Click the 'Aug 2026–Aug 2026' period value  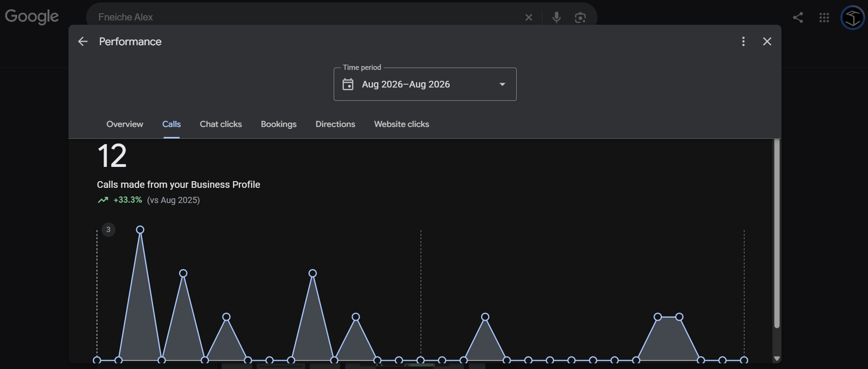click(x=406, y=84)
